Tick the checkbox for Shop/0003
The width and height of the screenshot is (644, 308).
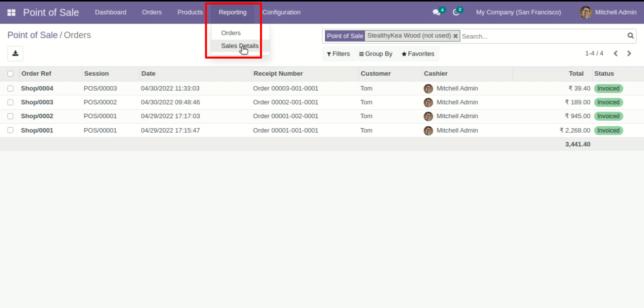tap(10, 102)
